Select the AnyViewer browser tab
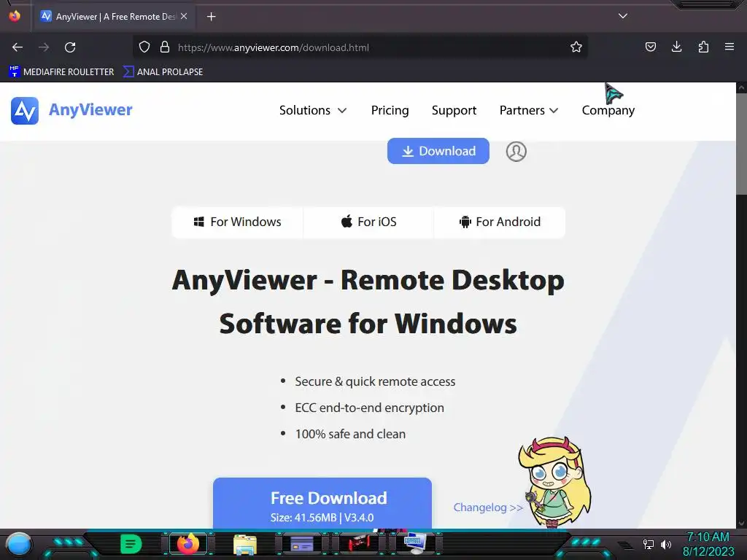 click(115, 17)
